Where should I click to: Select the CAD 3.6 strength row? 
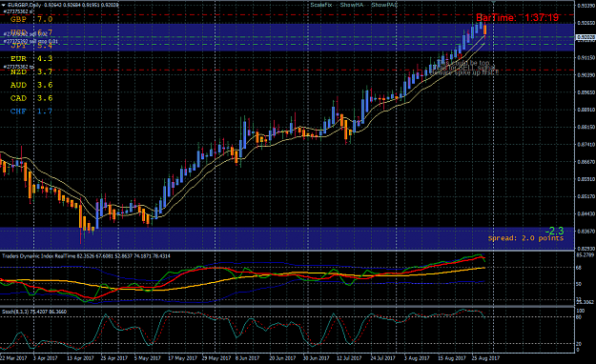pyautogui.click(x=31, y=98)
